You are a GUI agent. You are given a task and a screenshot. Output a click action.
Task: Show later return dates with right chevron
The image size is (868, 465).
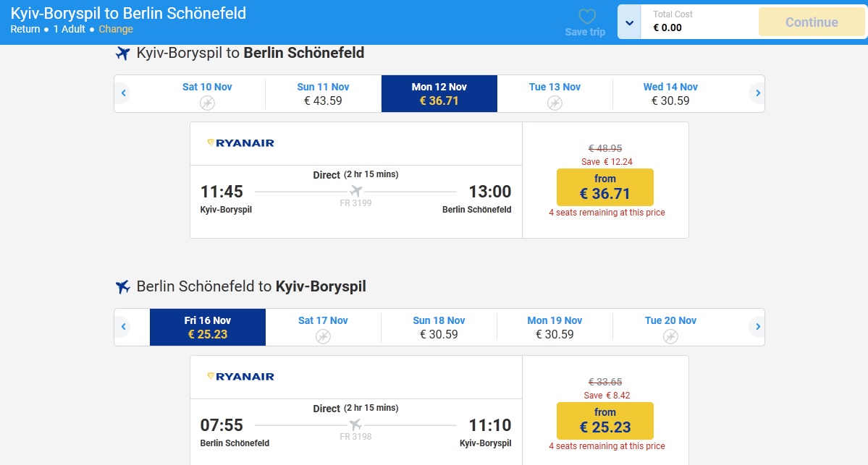click(757, 327)
